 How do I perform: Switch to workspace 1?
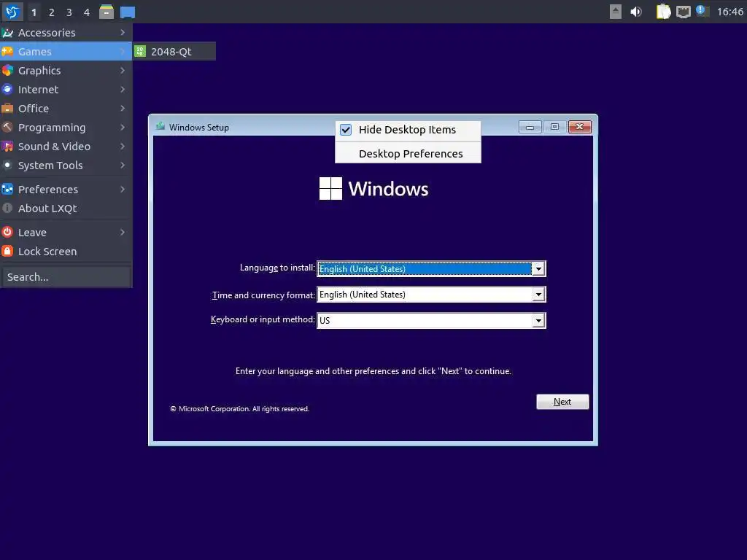click(x=34, y=12)
